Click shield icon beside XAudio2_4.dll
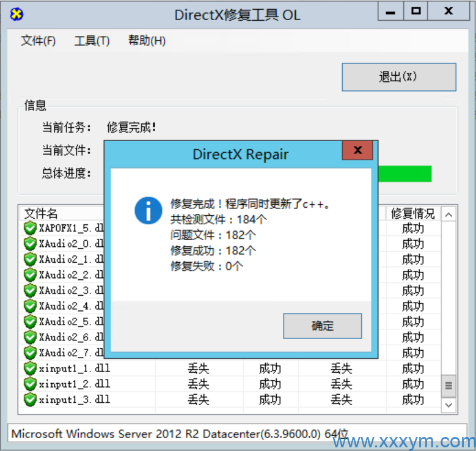The width and height of the screenshot is (476, 451). (x=30, y=306)
